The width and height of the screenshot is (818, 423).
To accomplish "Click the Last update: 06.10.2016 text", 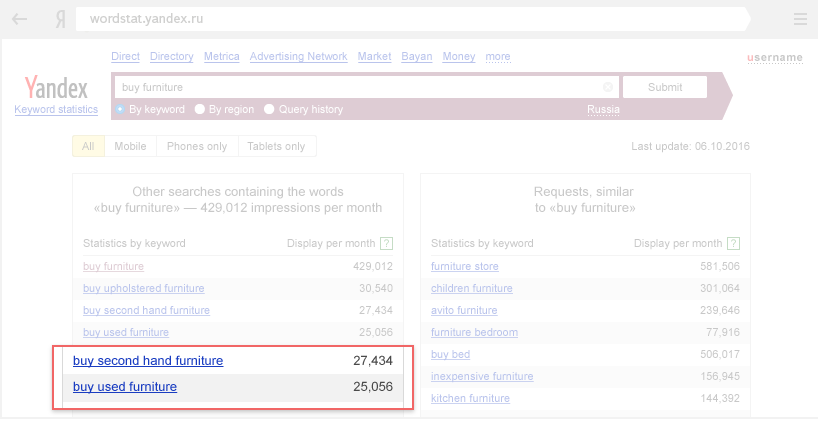I will coord(690,146).
